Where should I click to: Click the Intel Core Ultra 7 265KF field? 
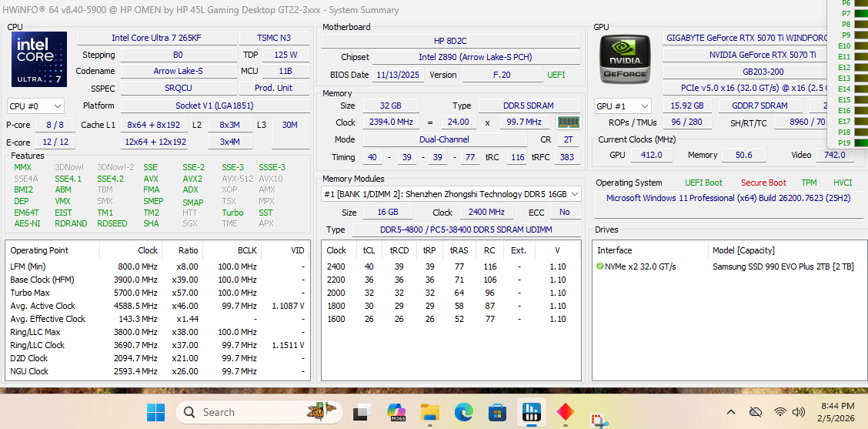[157, 38]
